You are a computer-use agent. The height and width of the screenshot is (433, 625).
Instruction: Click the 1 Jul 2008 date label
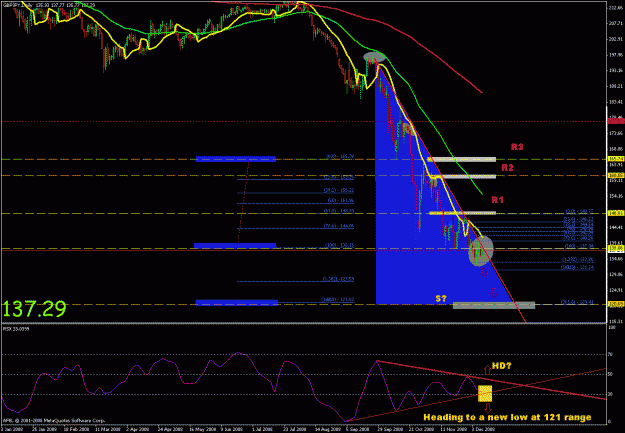[262, 430]
